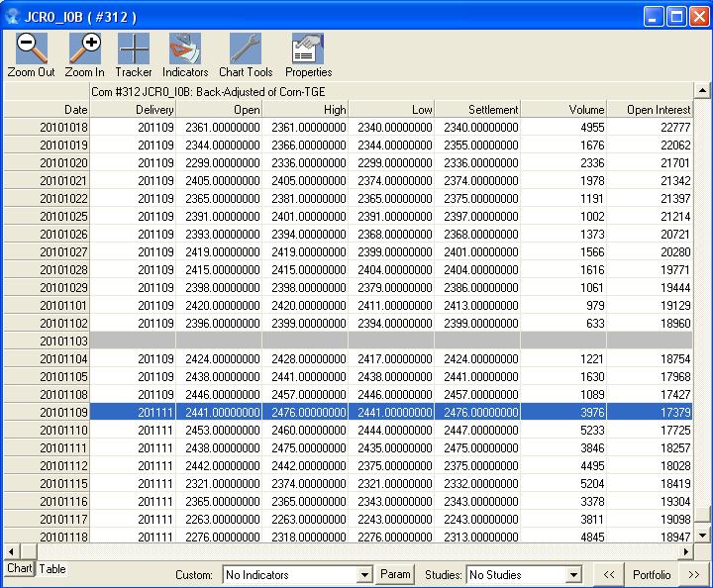
Task: Click the horizontal scrollbar right arrow
Action: coord(687,550)
